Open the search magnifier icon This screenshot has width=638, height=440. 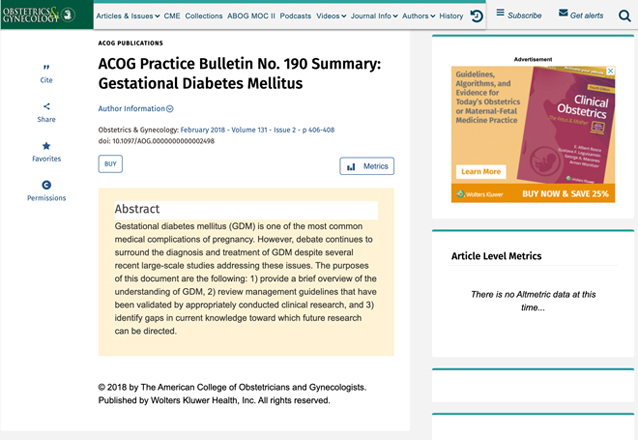625,16
